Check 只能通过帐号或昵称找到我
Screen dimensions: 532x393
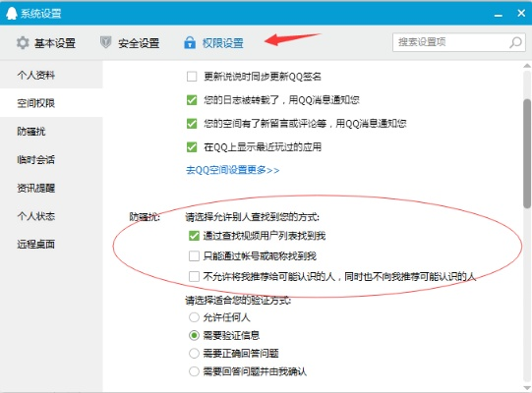[194, 255]
